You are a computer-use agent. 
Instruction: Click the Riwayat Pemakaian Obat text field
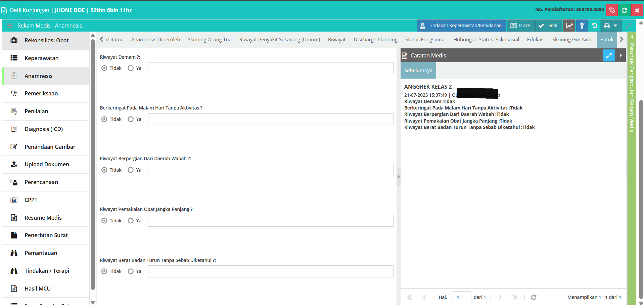point(271,221)
